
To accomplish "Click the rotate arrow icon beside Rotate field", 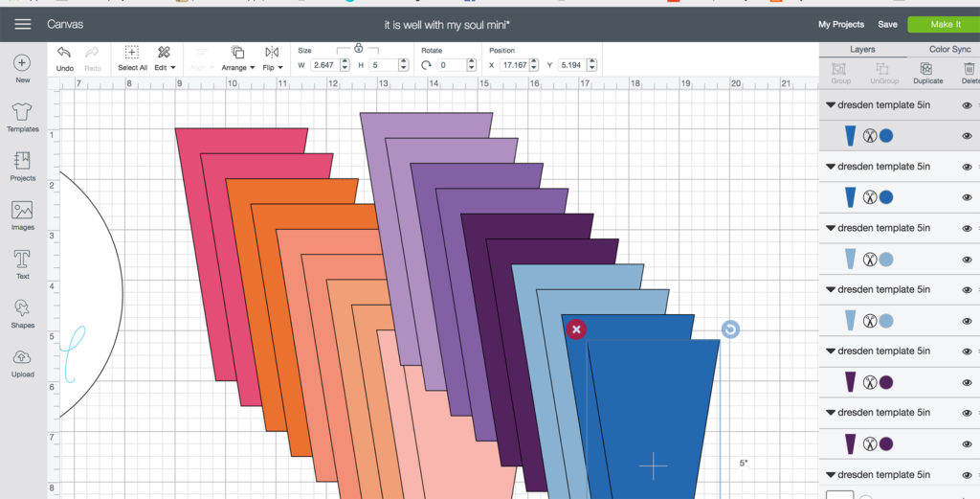I will [x=426, y=65].
